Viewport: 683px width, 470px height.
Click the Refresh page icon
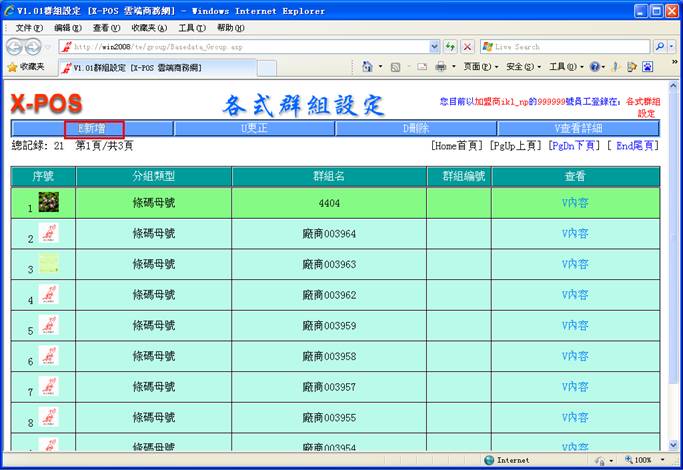(450, 47)
